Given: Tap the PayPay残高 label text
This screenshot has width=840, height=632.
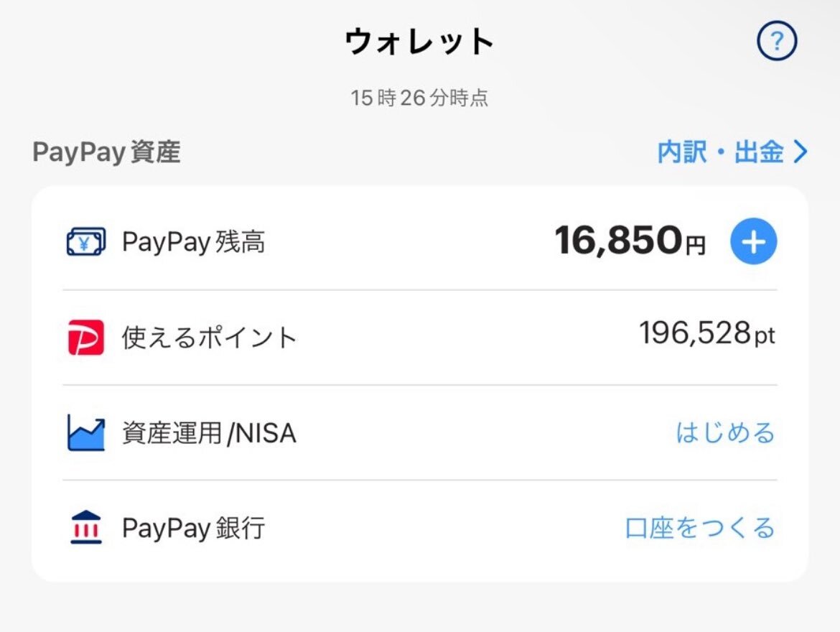Looking at the screenshot, I should [193, 242].
